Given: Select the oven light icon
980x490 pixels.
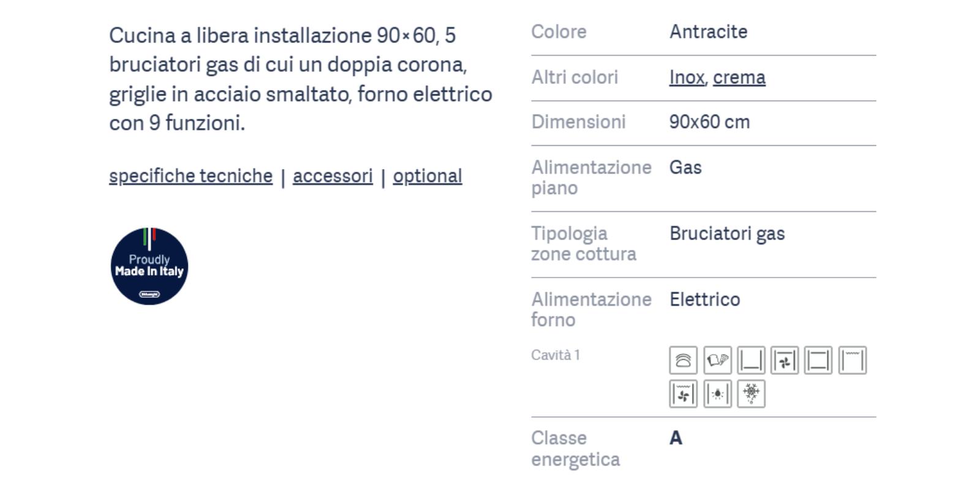Looking at the screenshot, I should coord(717,394).
